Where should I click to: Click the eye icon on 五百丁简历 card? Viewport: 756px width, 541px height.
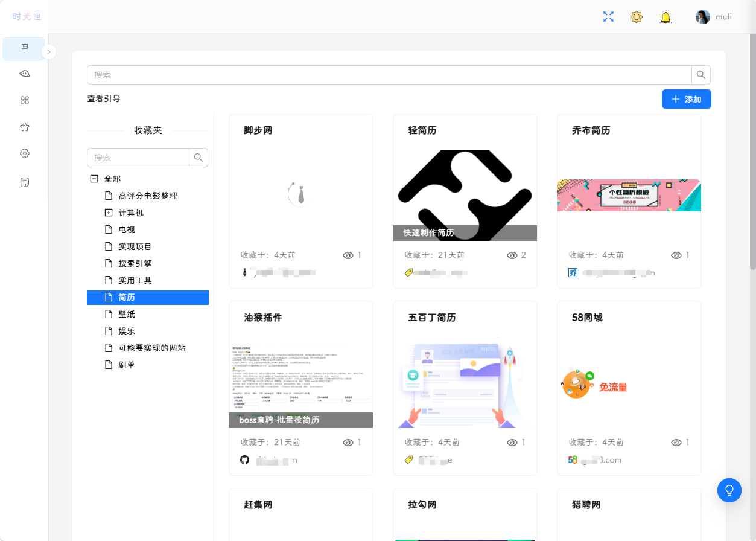[x=512, y=443]
